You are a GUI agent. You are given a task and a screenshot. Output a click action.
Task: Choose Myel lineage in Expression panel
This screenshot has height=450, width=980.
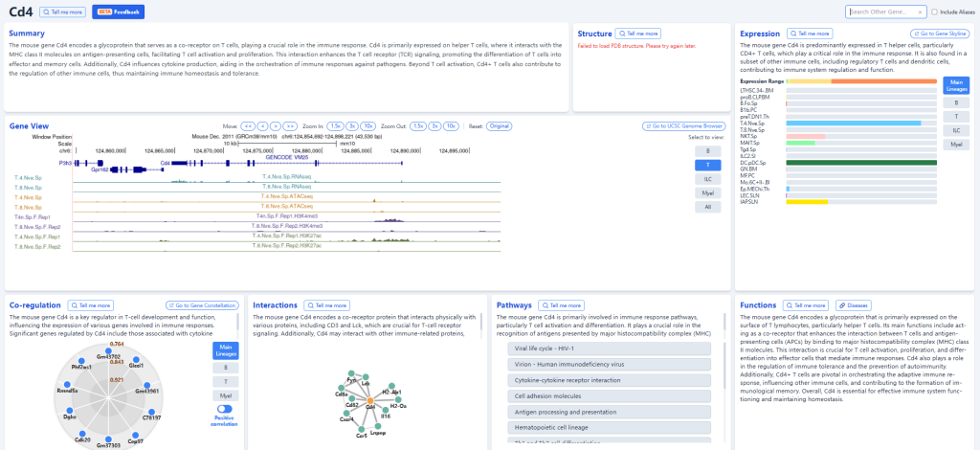tap(956, 145)
